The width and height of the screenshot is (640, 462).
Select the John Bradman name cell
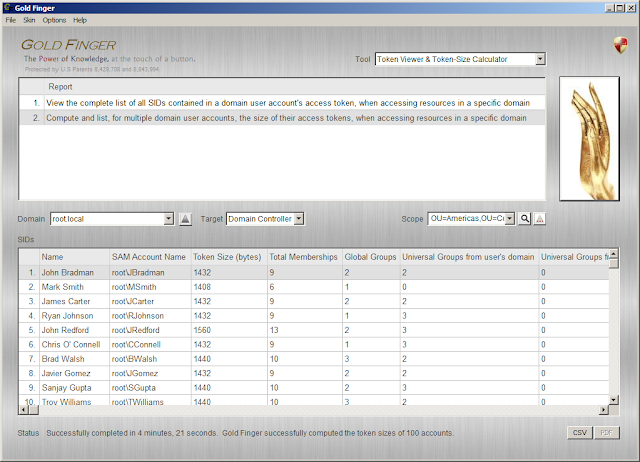(74, 272)
